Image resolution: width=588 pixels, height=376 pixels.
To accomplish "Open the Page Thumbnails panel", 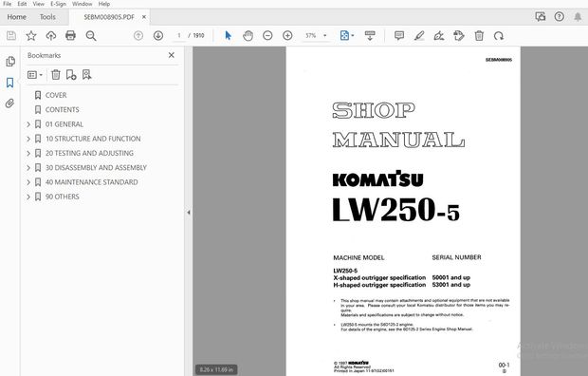I will pos(10,61).
